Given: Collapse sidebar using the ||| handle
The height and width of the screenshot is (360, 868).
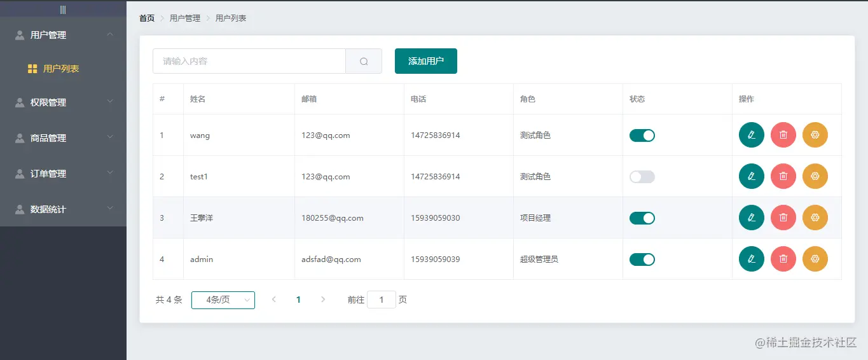Looking at the screenshot, I should (x=63, y=10).
